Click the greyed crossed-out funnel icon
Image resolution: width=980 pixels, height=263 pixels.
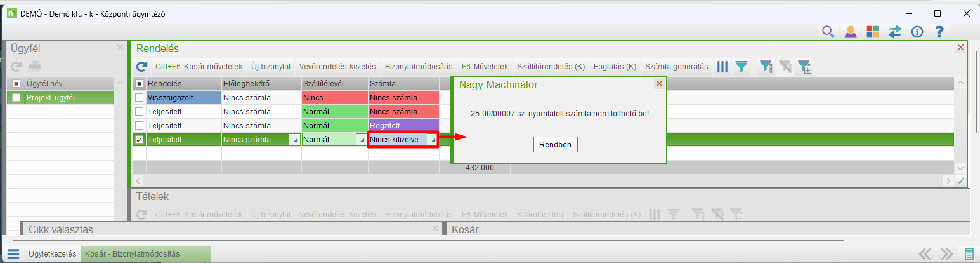point(785,66)
